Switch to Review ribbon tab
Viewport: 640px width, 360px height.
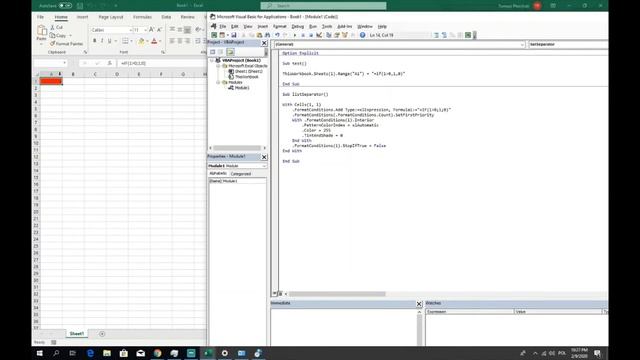[187, 17]
